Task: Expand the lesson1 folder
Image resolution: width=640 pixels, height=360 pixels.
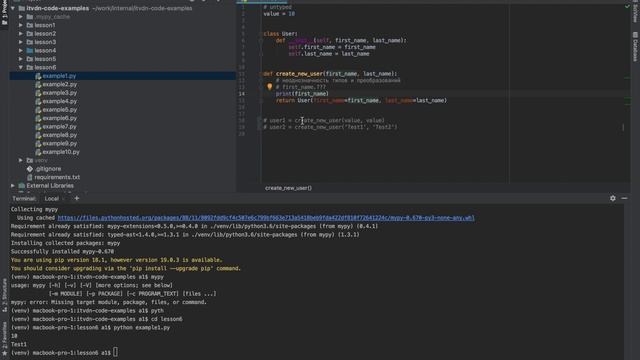Action: coord(21,25)
